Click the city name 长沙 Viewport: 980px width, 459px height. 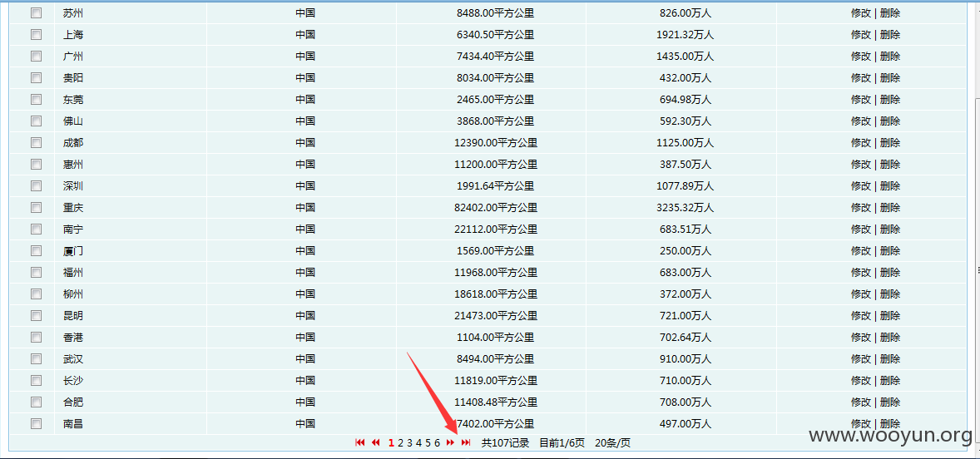pos(73,380)
